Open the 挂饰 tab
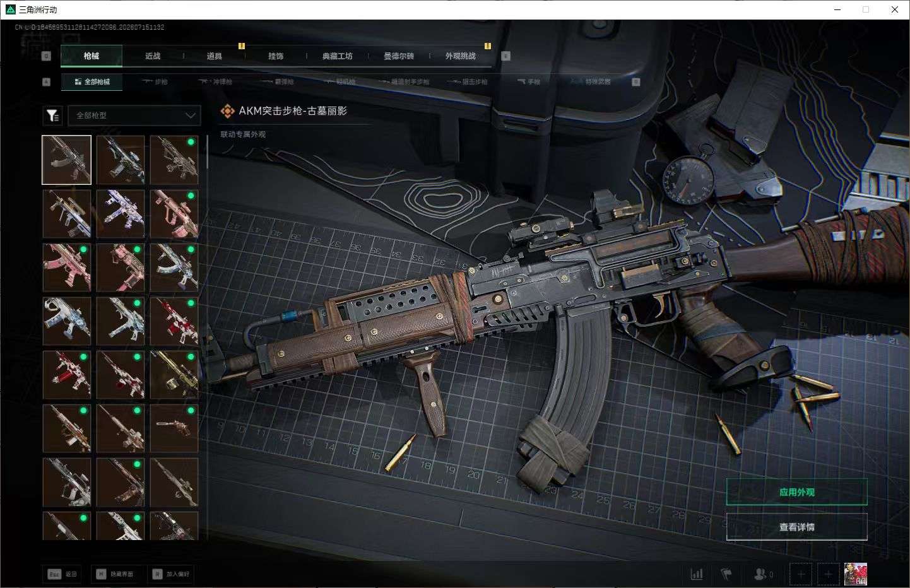 [276, 56]
